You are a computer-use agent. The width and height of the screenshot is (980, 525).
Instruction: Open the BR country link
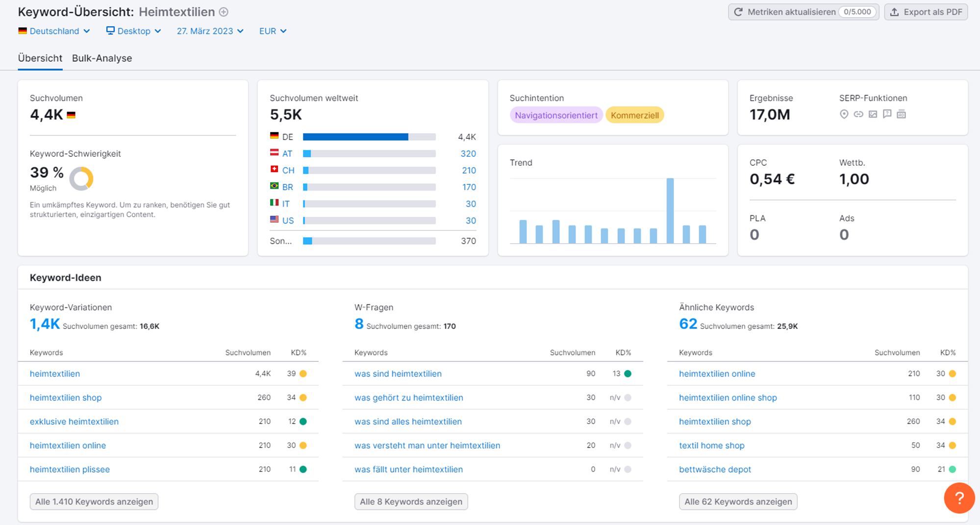pyautogui.click(x=288, y=187)
